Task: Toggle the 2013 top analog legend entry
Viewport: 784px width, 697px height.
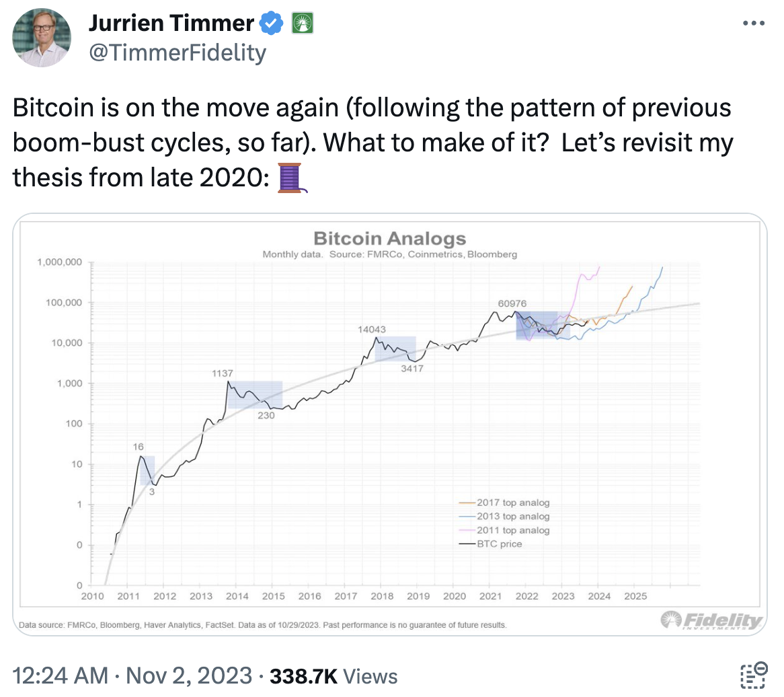Action: tap(512, 516)
